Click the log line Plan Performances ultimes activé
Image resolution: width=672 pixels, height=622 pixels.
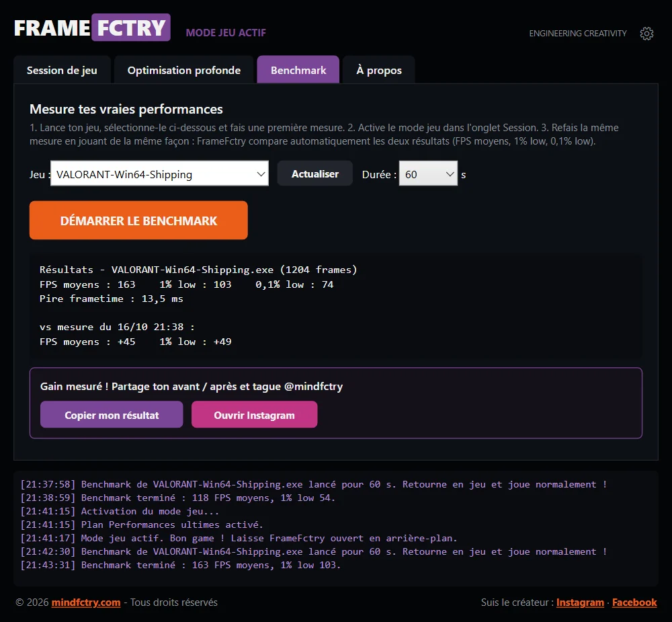click(142, 524)
